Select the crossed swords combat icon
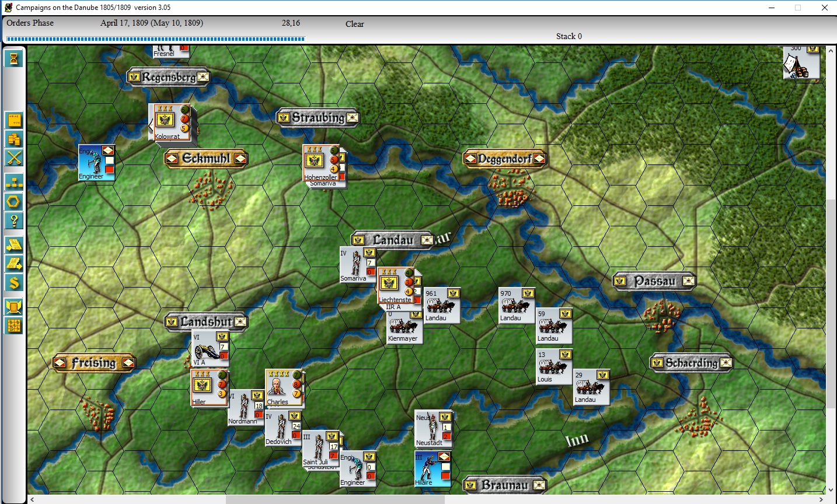Image resolution: width=837 pixels, height=504 pixels. click(14, 157)
